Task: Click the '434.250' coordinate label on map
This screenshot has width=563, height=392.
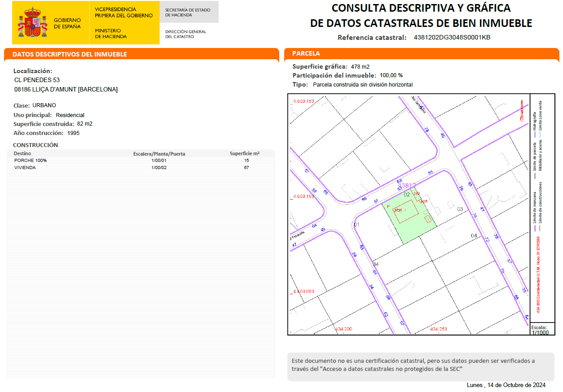Action: pos(439,329)
